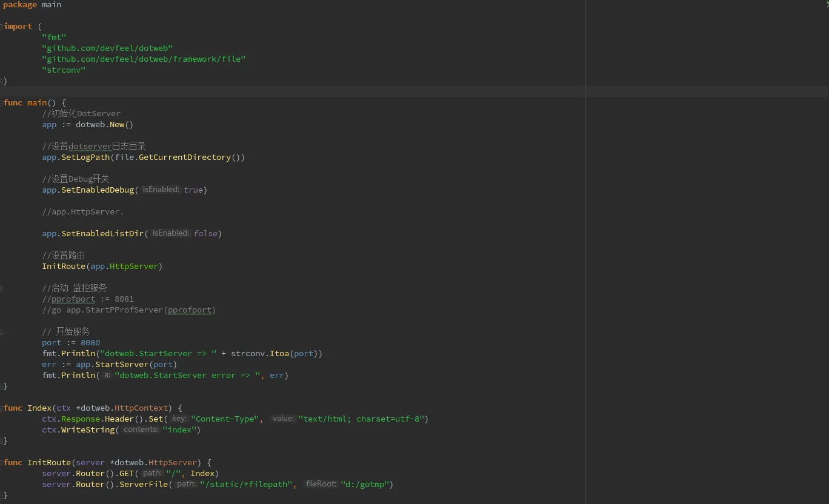Collapse the func Index fold marker
Image resolution: width=829 pixels, height=504 pixels.
coord(2,408)
